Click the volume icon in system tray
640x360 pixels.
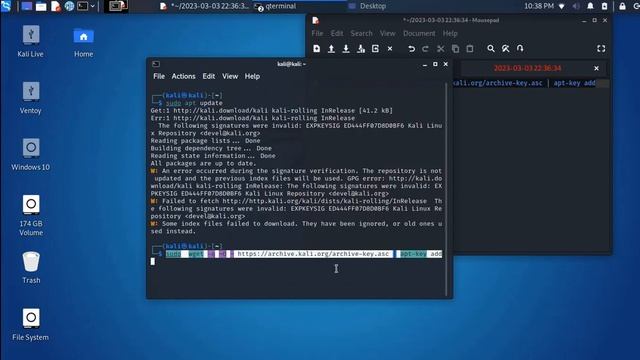pyautogui.click(x=576, y=6)
